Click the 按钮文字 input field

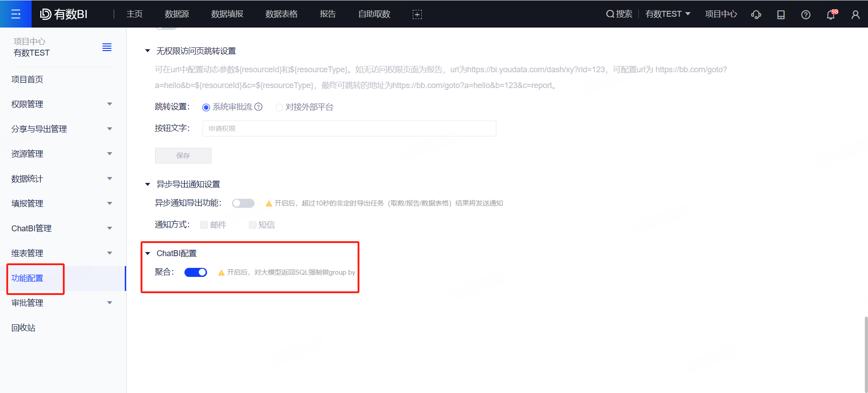(349, 129)
